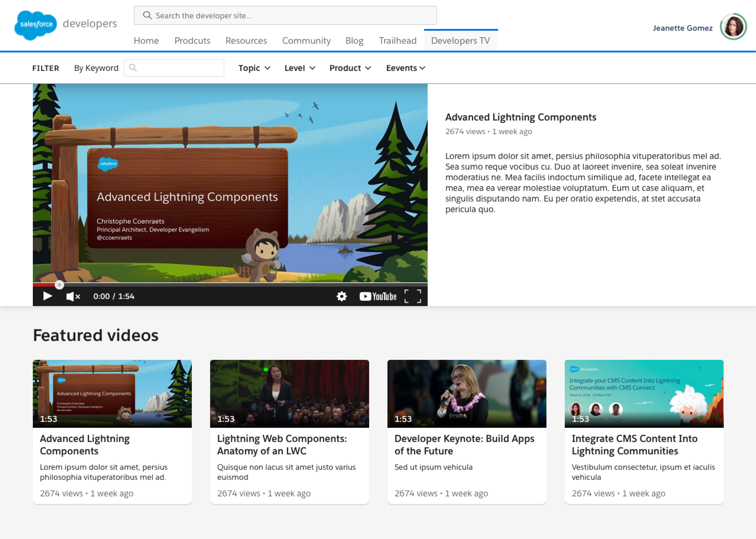Click the YouTube logo in the player
This screenshot has height=539, width=756.
pyautogui.click(x=378, y=296)
